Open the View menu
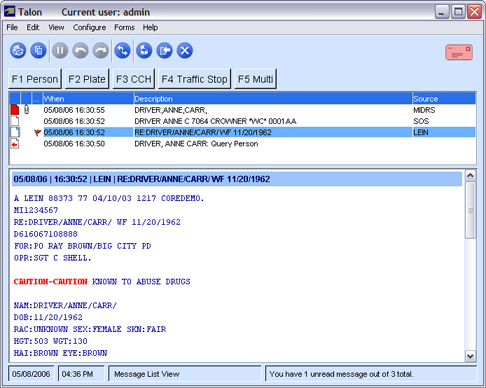 (x=56, y=27)
